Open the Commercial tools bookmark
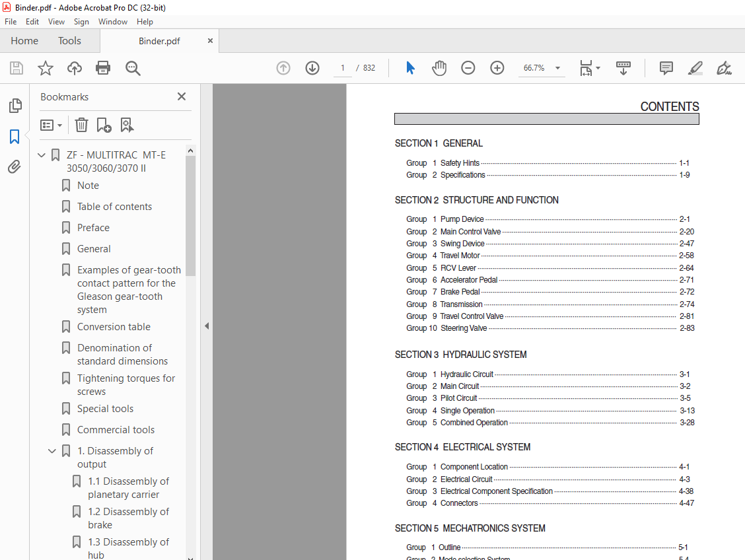This screenshot has height=560, width=745. [116, 430]
